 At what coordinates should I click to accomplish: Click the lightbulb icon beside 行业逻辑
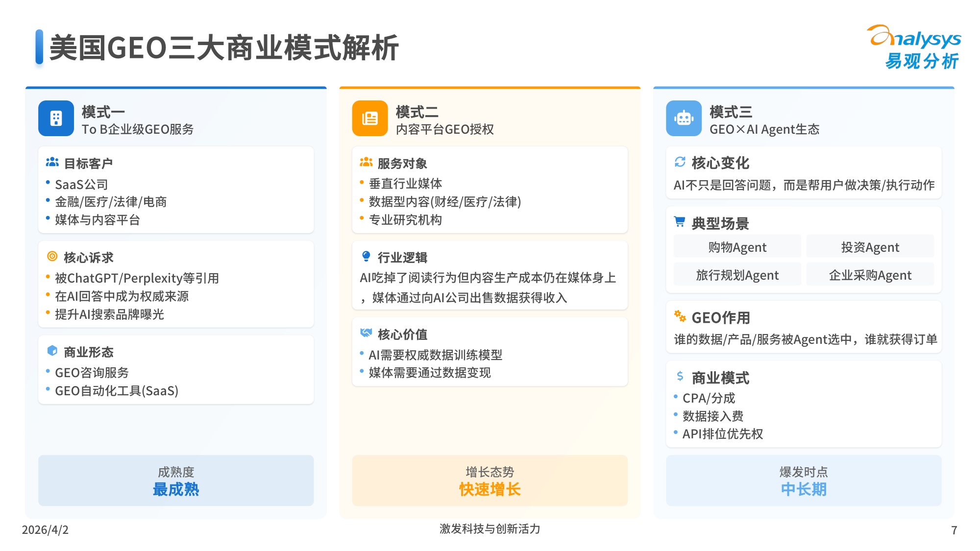point(366,256)
